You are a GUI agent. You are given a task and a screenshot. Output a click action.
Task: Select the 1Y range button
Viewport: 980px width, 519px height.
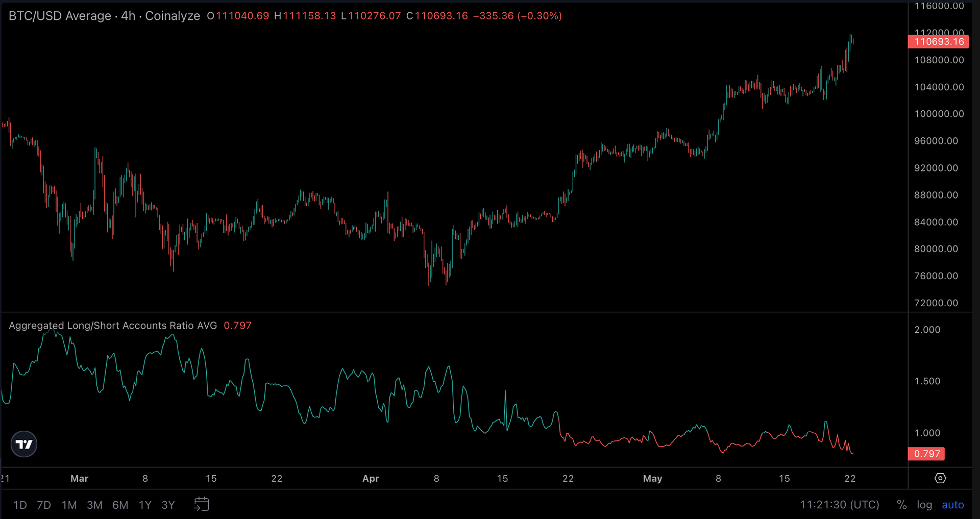click(144, 505)
